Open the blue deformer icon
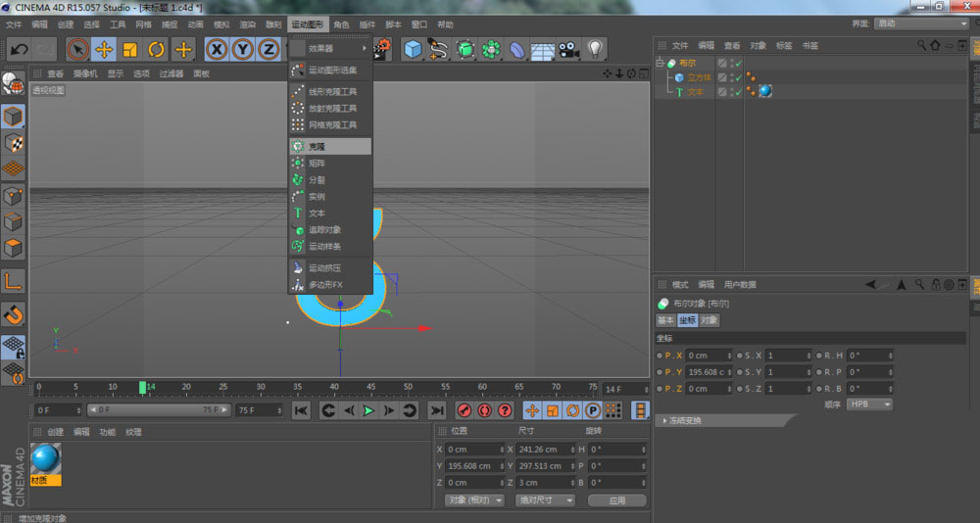Image resolution: width=980 pixels, height=523 pixels. (516, 49)
